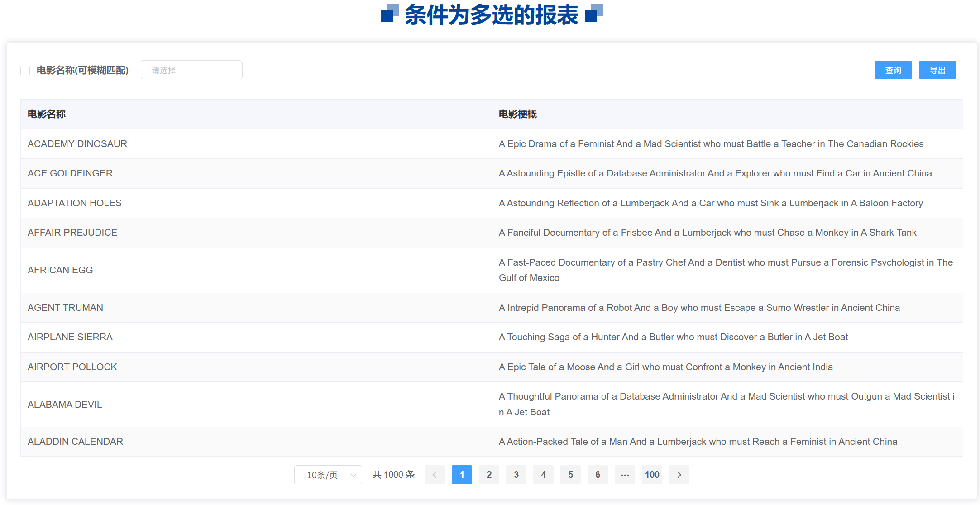Select the ACADEMY DINOSAUR row
The width and height of the screenshot is (980, 505).
point(77,144)
